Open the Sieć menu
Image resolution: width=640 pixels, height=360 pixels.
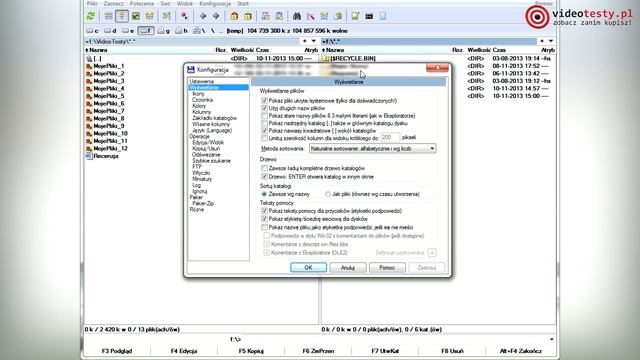(165, 4)
